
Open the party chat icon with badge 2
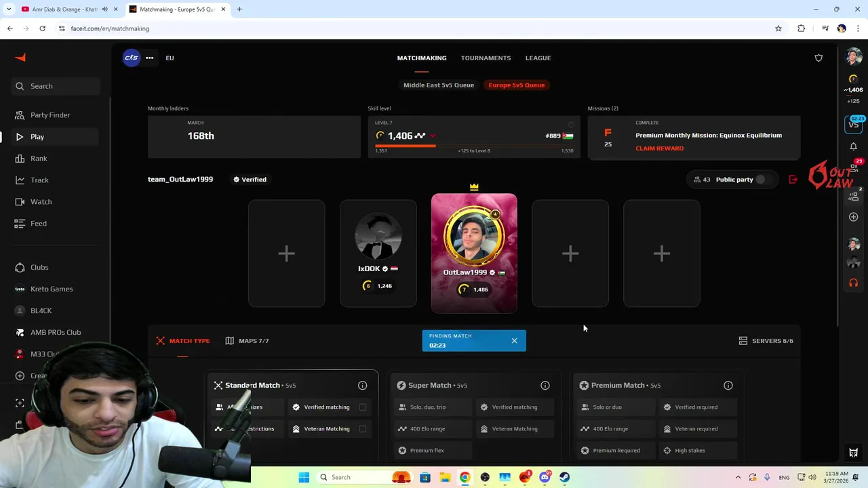(x=854, y=195)
